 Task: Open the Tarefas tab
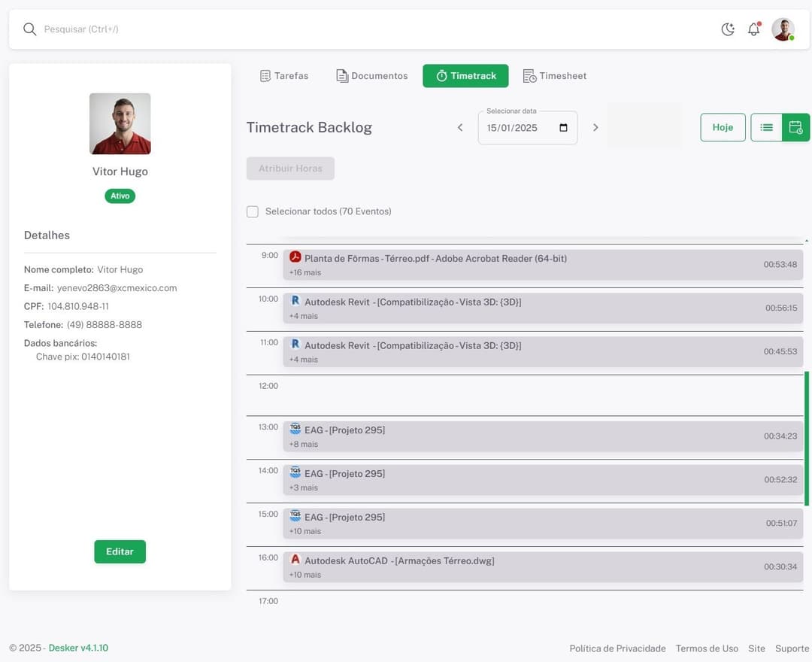(x=284, y=76)
